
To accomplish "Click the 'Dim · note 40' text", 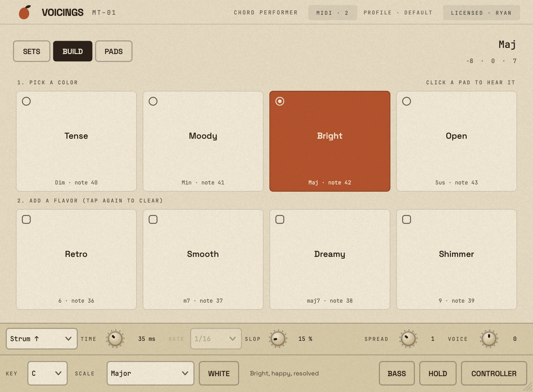I will (x=76, y=183).
